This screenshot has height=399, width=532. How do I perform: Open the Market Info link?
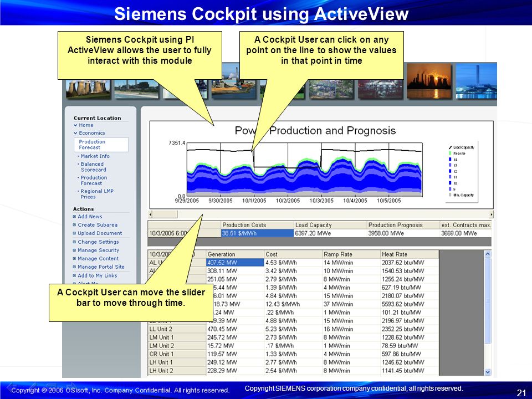tap(95, 156)
